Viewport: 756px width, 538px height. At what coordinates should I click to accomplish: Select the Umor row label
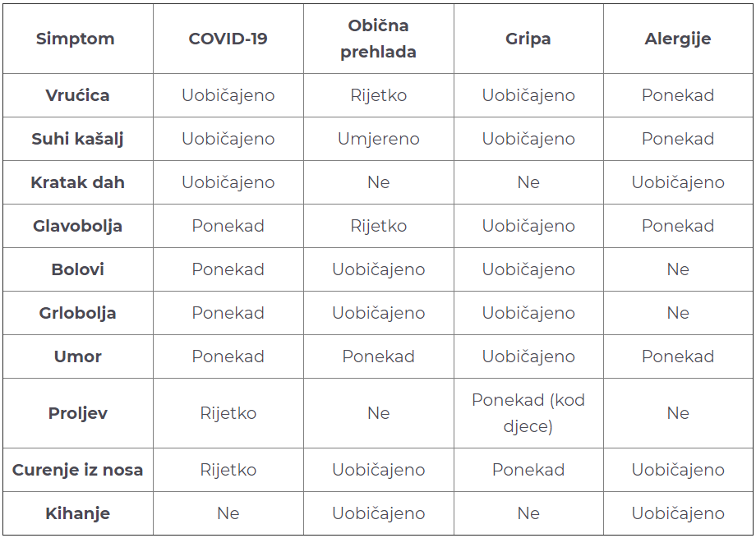click(77, 356)
